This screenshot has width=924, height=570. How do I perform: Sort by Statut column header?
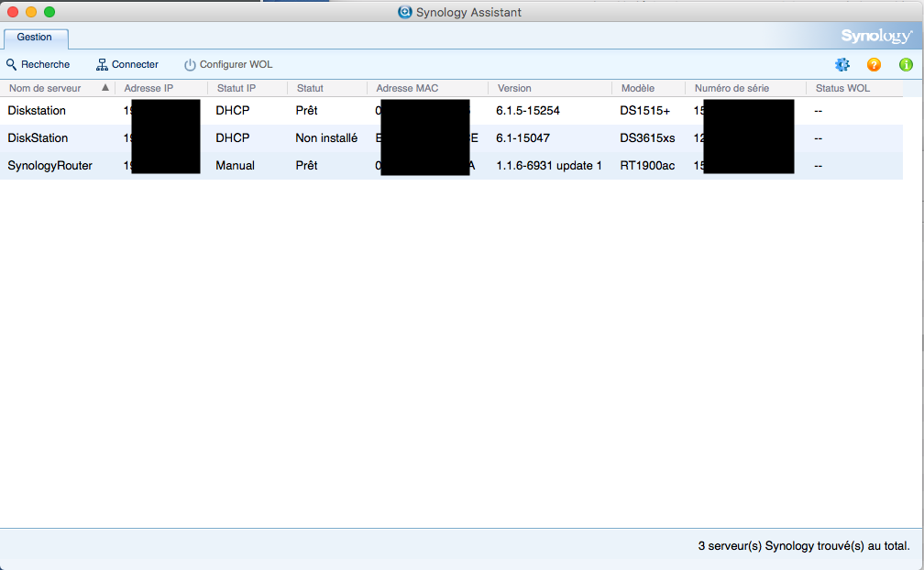(x=310, y=88)
